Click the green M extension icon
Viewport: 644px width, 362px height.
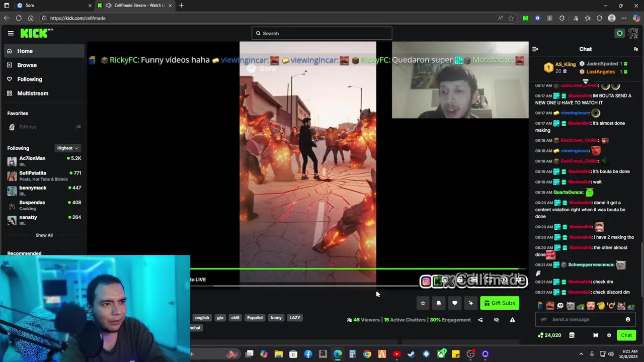(x=526, y=18)
